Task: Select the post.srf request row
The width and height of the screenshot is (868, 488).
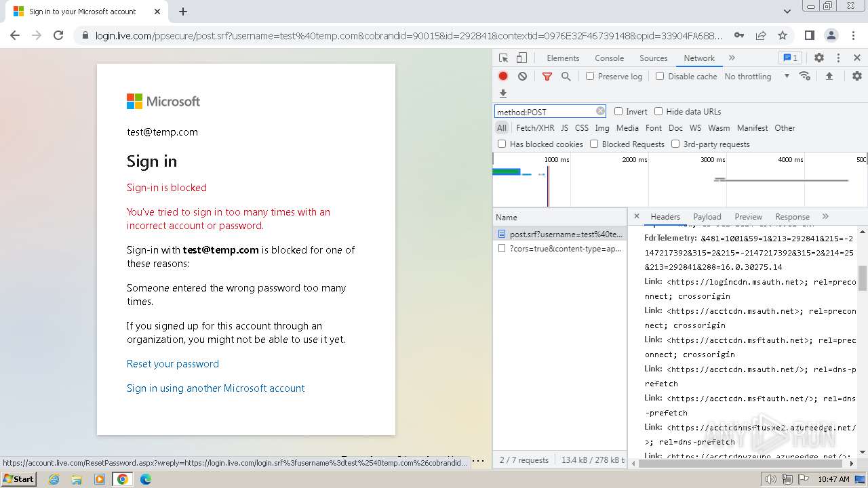Action: pos(559,234)
